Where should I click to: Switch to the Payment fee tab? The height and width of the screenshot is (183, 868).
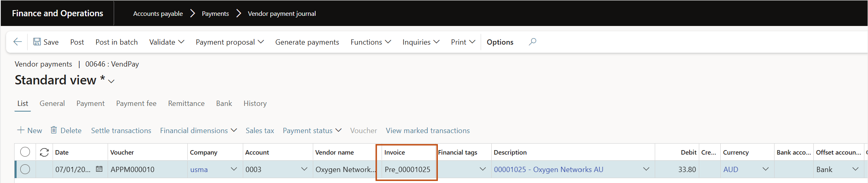click(136, 103)
